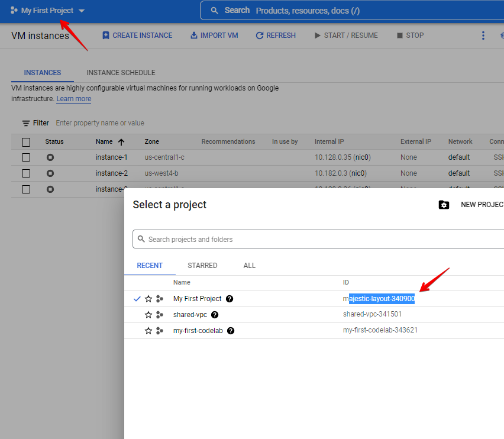The image size is (504, 439).
Task: Click the Create Instance button
Action: coord(137,35)
